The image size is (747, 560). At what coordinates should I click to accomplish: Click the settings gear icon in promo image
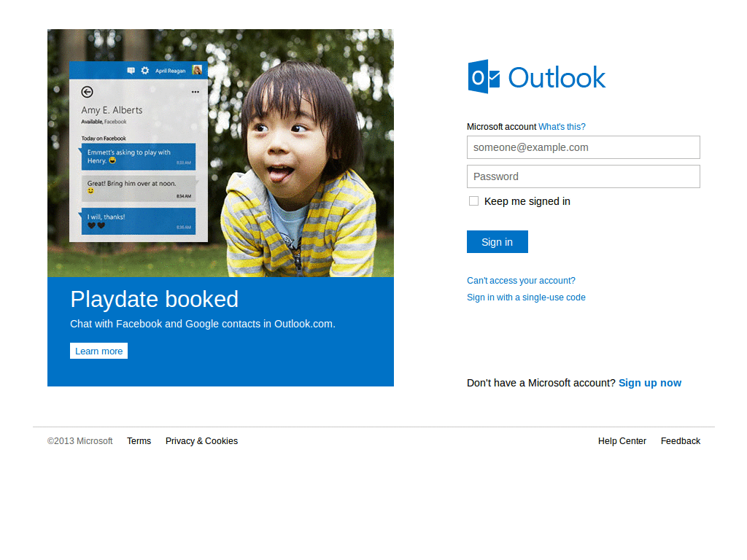pos(145,71)
